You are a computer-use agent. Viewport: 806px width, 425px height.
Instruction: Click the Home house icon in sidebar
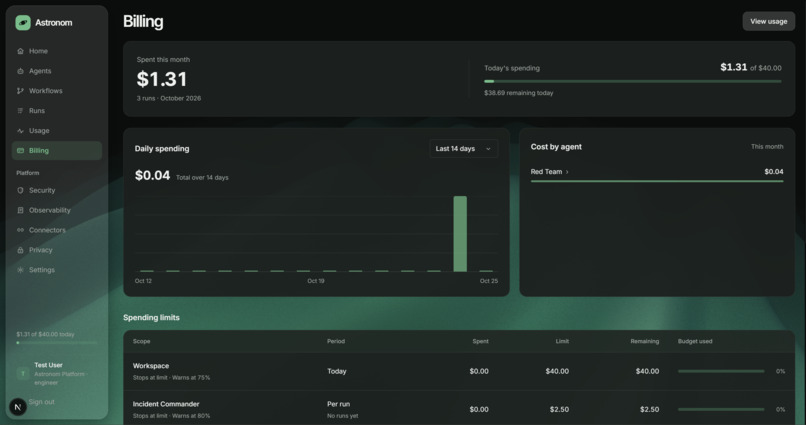pyautogui.click(x=21, y=51)
